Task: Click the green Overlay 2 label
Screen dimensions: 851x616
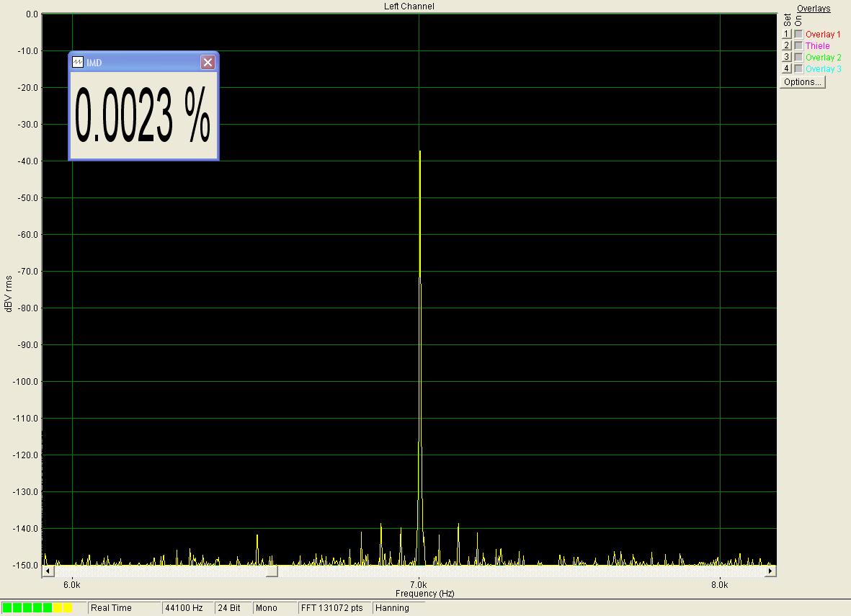Action: (824, 58)
